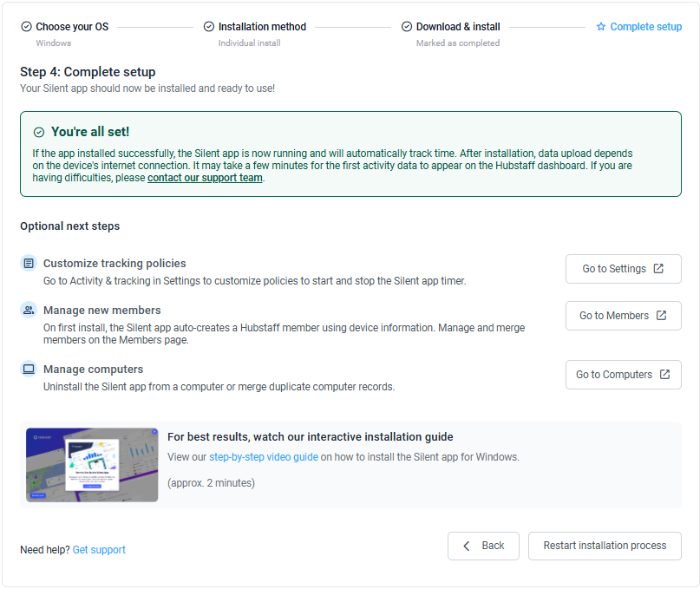
Task: Click Manage new members title
Action: (102, 310)
